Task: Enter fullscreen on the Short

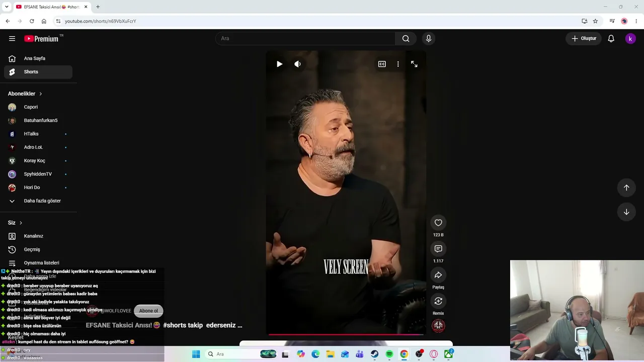Action: coord(414,64)
